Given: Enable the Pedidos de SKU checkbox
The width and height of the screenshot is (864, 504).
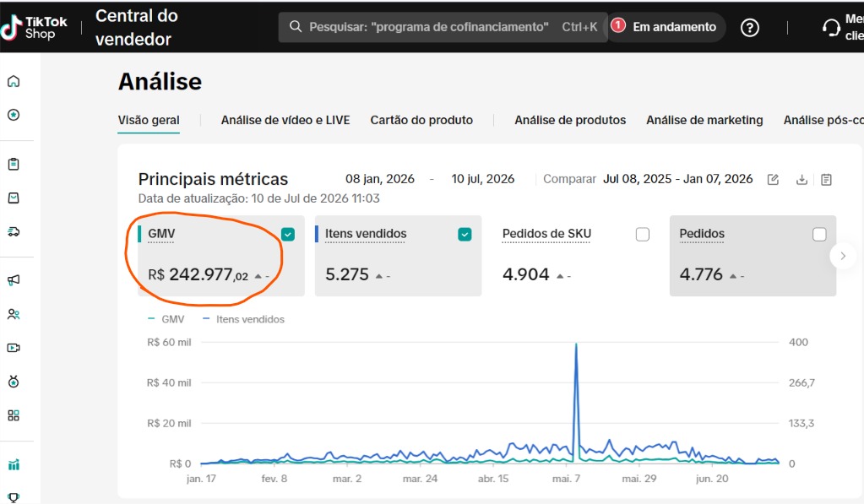Looking at the screenshot, I should click(x=643, y=235).
